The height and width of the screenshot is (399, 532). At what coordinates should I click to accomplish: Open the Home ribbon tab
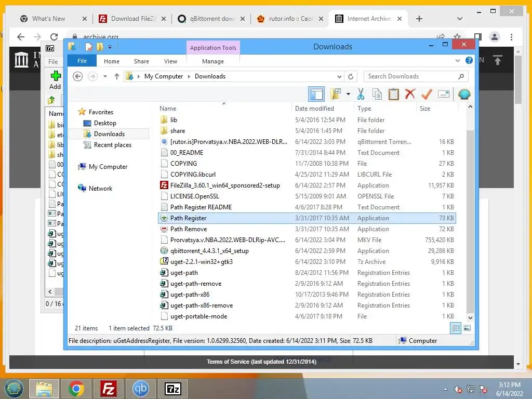coord(112,61)
